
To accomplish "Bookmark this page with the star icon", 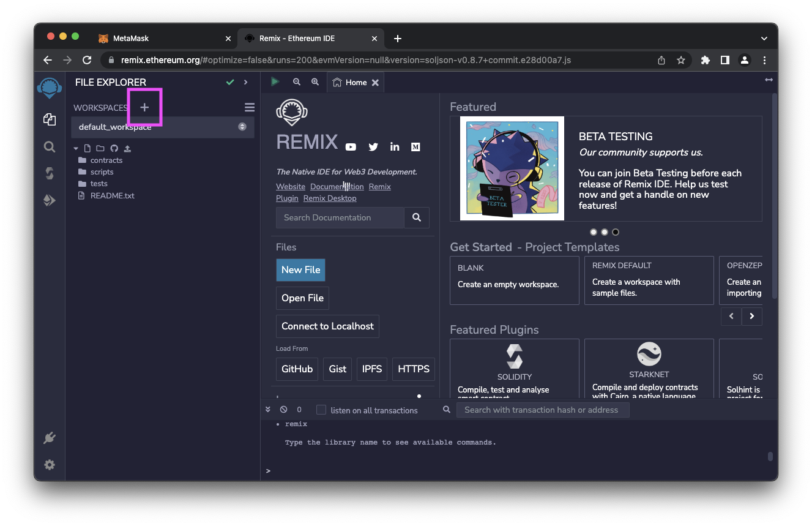I will click(x=680, y=60).
